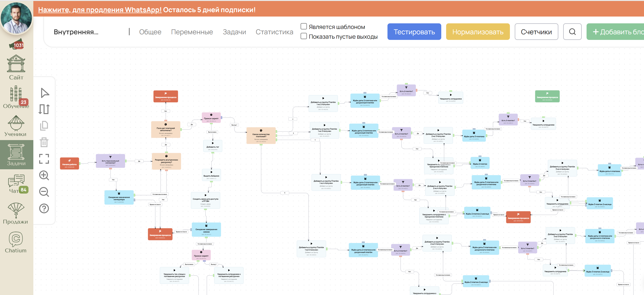Click the blue Тестировать button
The height and width of the screenshot is (295, 644).
click(414, 32)
